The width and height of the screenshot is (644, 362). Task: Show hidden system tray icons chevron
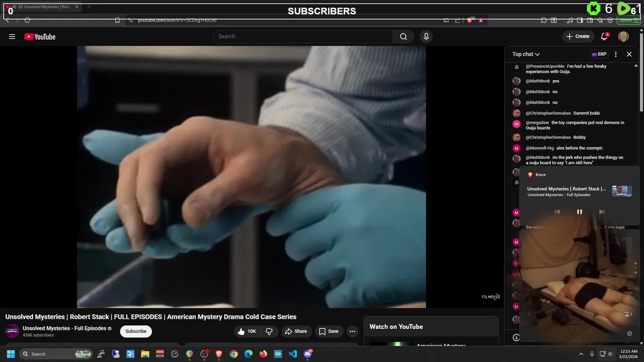(x=581, y=354)
